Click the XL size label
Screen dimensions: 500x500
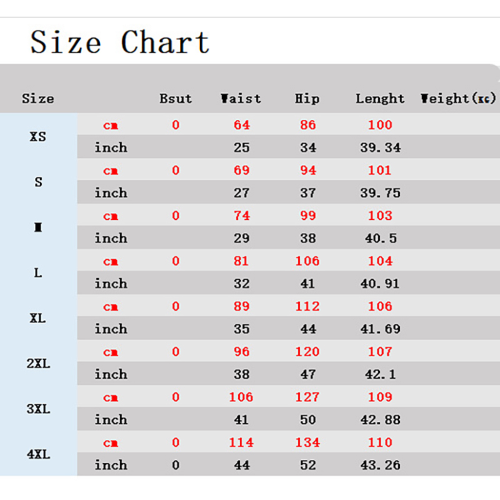(38, 318)
